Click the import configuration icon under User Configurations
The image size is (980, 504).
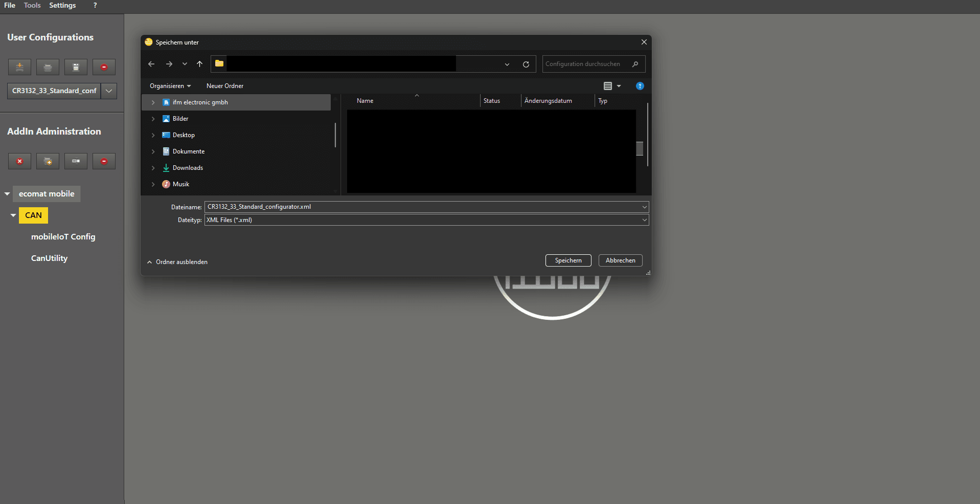click(x=19, y=67)
